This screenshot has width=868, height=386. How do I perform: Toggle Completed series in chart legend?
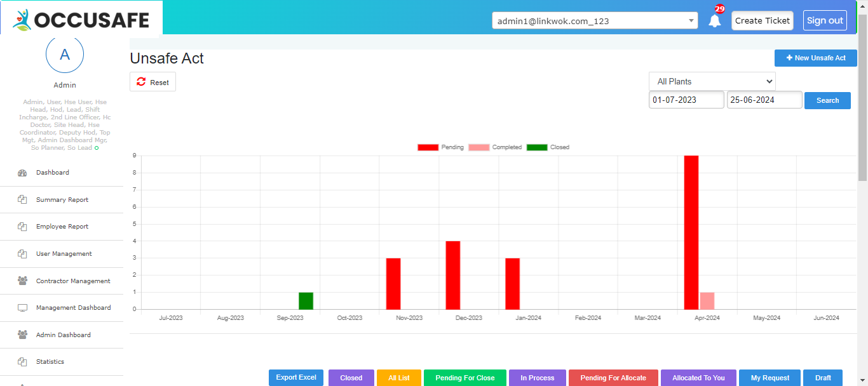point(495,147)
